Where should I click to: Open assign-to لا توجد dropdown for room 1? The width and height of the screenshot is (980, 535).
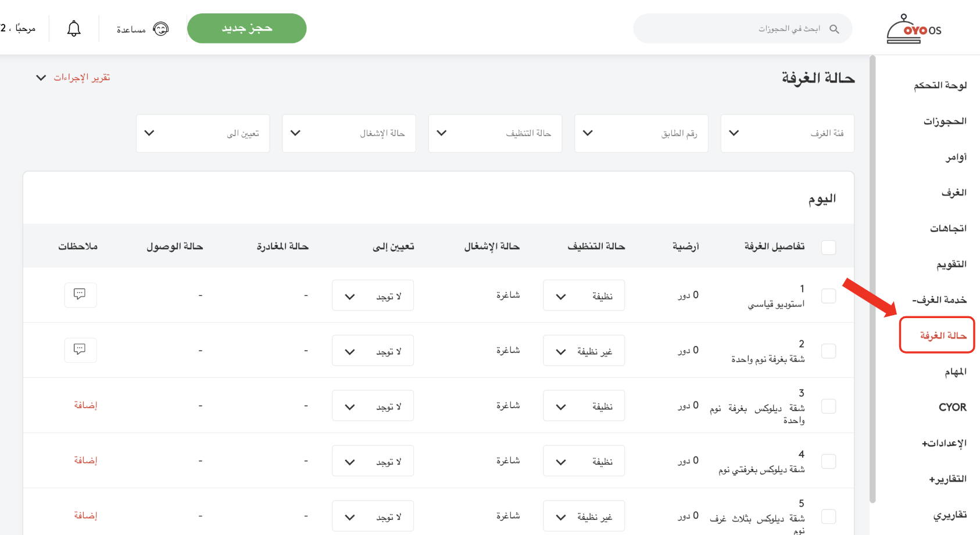(x=373, y=295)
